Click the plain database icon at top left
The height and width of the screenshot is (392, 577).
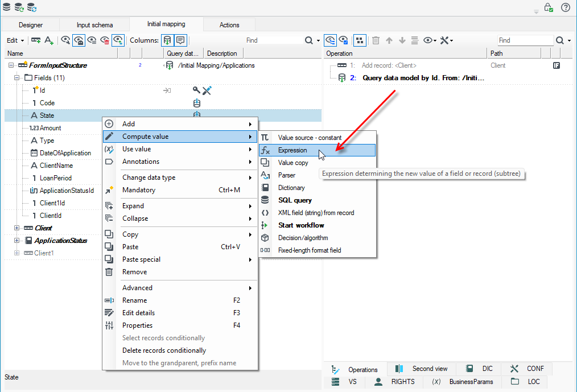point(7,7)
